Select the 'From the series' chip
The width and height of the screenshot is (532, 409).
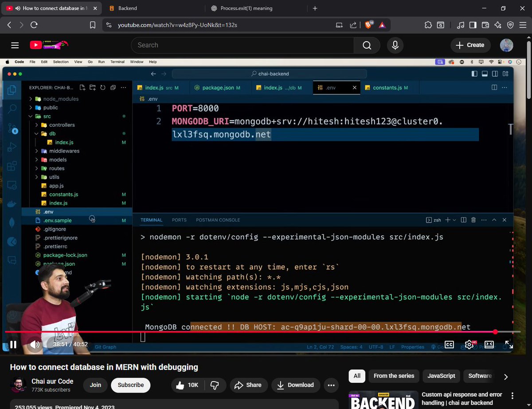394,376
